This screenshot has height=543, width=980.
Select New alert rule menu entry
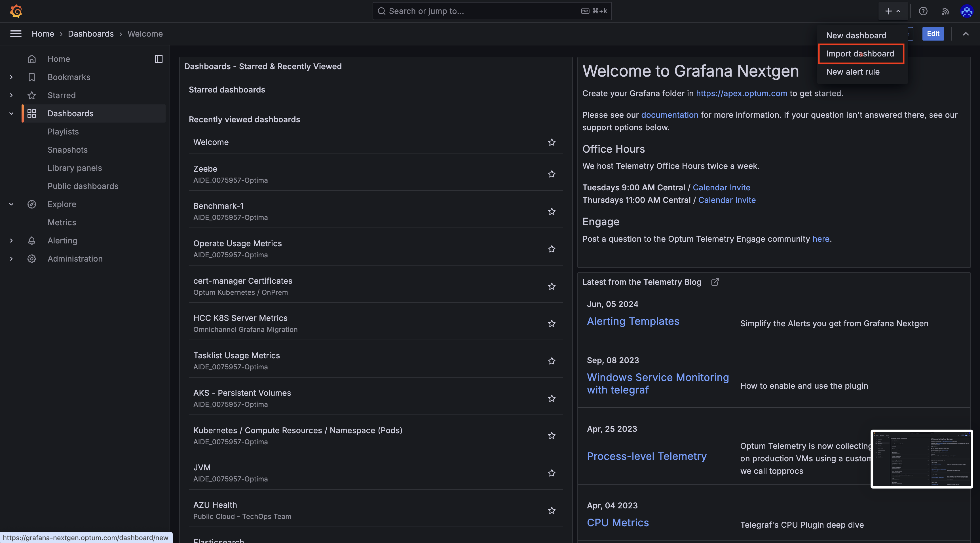click(853, 72)
